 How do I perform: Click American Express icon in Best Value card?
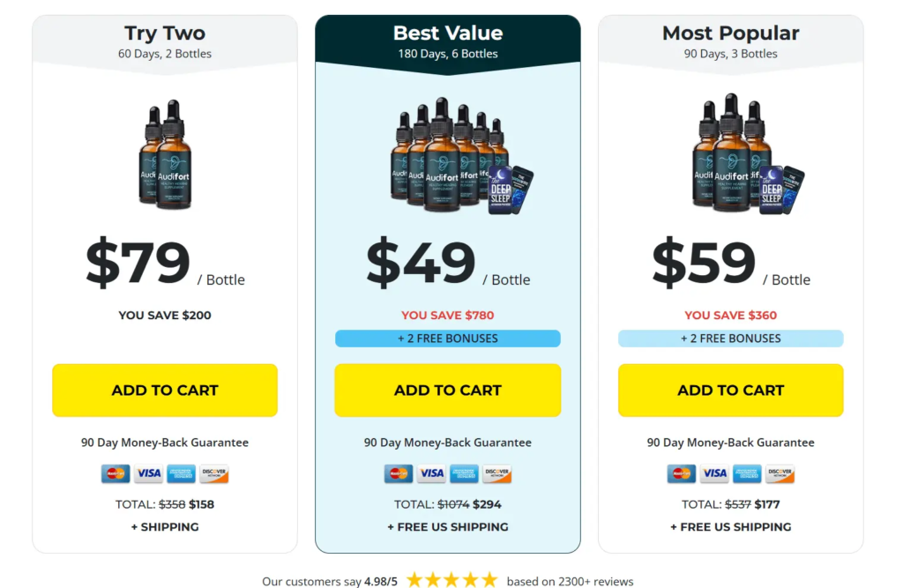tap(464, 473)
